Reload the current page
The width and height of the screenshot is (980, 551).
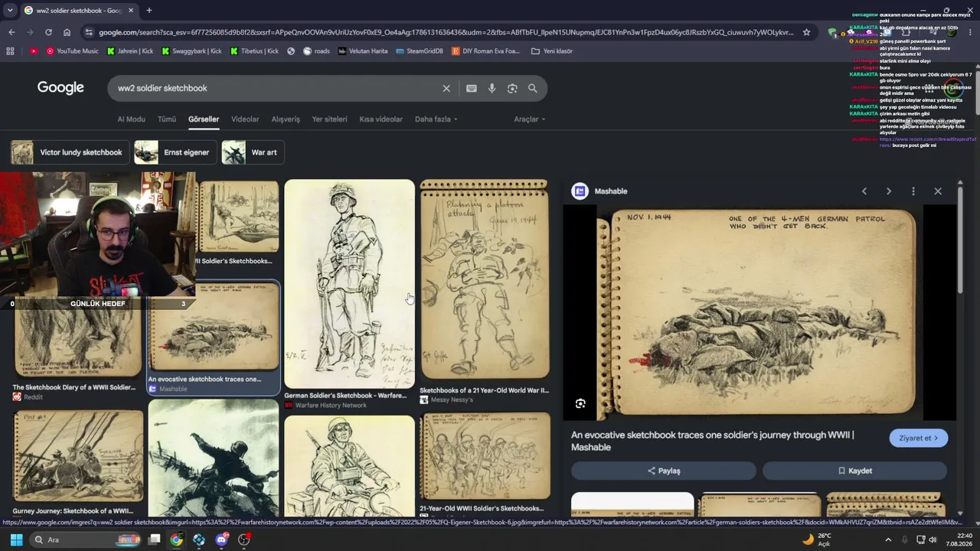48,32
